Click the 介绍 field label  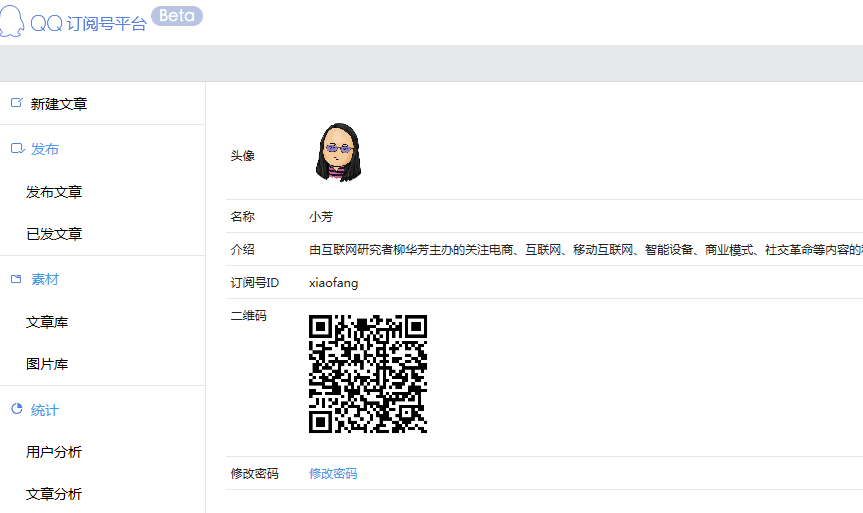point(243,249)
